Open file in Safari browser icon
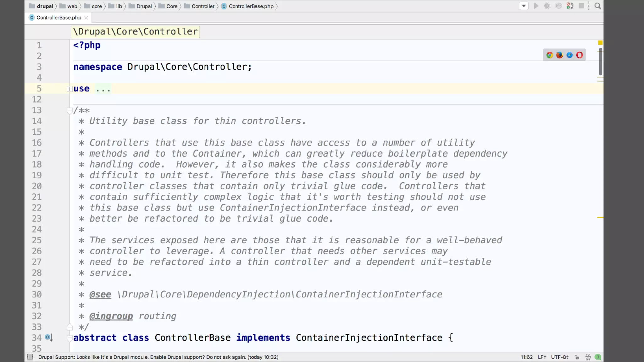Image resolution: width=644 pixels, height=362 pixels. pos(569,55)
